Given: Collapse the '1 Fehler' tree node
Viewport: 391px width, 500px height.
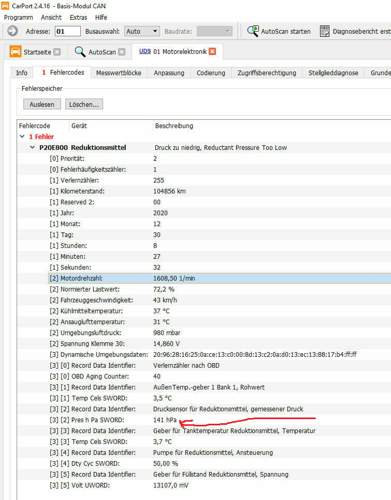Looking at the screenshot, I should [x=22, y=136].
